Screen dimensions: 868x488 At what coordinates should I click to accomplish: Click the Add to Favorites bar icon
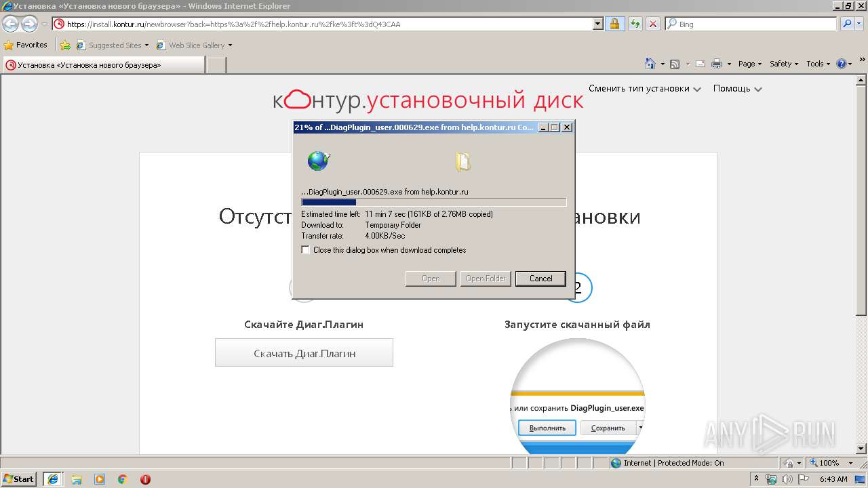[x=64, y=45]
